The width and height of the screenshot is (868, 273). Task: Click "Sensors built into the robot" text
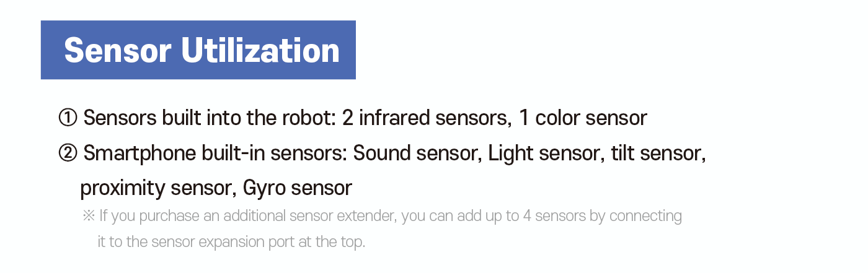coord(209,118)
